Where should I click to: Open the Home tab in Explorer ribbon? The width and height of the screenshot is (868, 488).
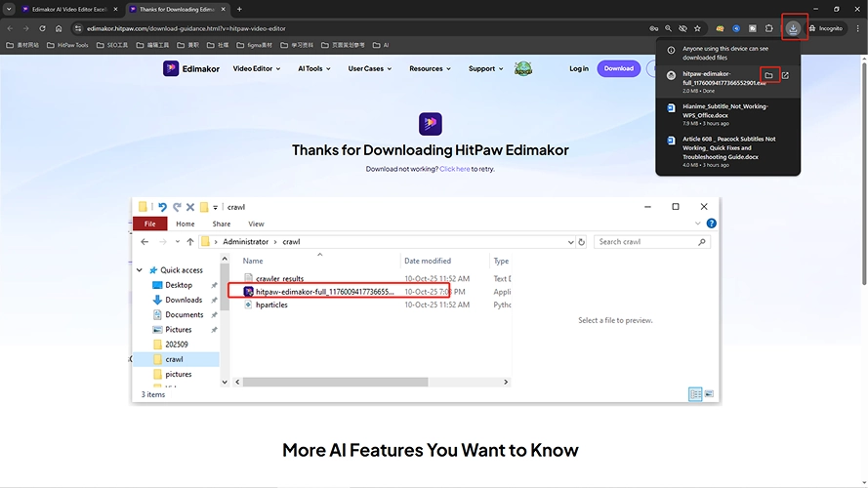185,224
